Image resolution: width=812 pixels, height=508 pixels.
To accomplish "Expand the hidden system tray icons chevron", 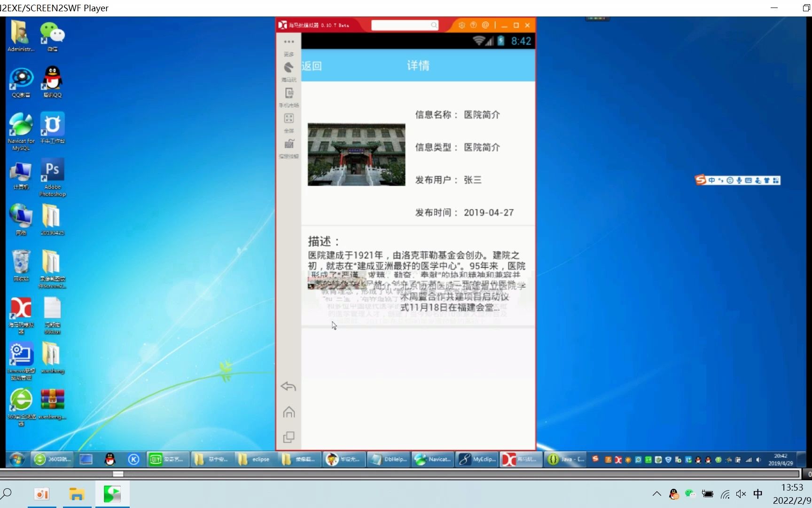I will tap(657, 494).
